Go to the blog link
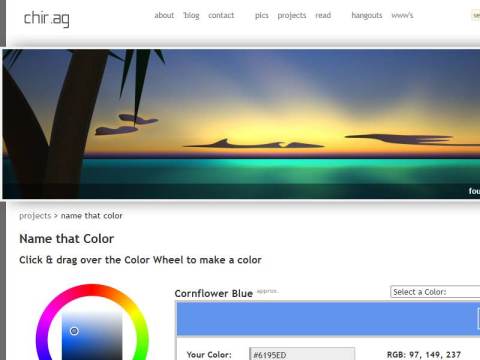Image resolution: width=480 pixels, height=360 pixels. point(191,16)
